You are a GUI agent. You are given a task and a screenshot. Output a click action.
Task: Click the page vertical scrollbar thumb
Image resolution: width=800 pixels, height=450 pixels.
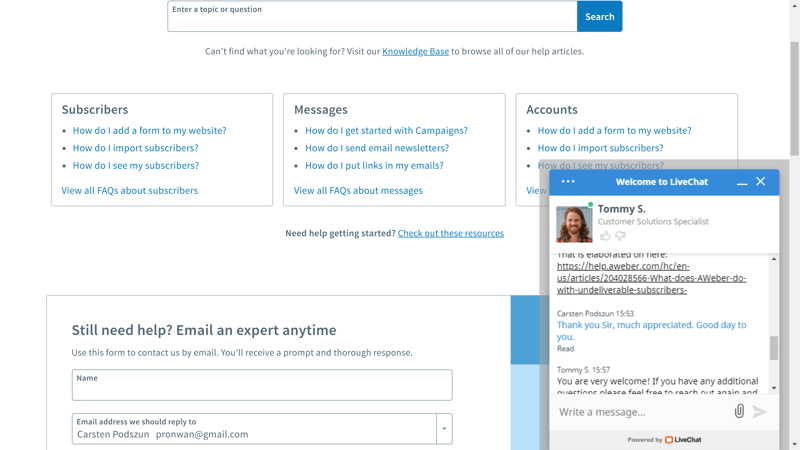click(794, 98)
